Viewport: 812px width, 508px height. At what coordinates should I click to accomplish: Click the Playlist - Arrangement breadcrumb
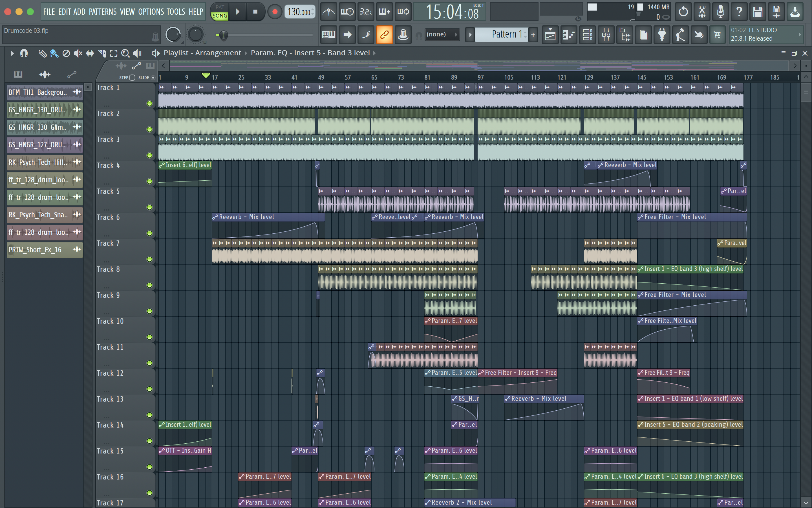click(202, 53)
